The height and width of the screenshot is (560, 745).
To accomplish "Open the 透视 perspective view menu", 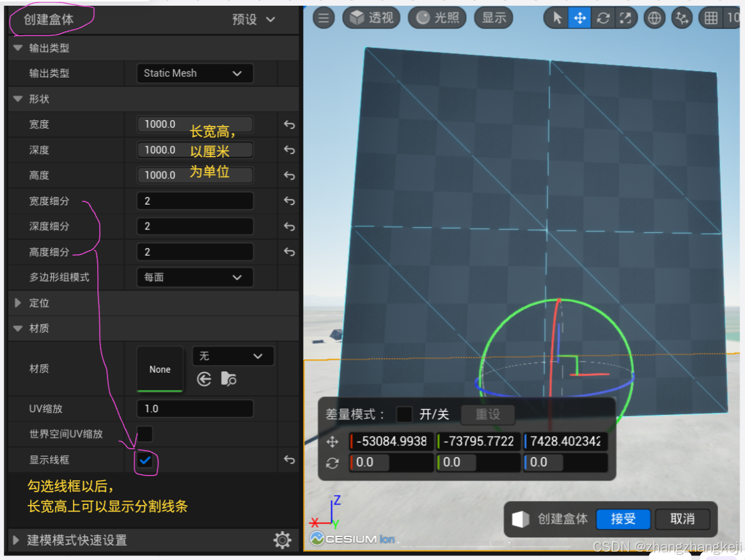I will [372, 18].
